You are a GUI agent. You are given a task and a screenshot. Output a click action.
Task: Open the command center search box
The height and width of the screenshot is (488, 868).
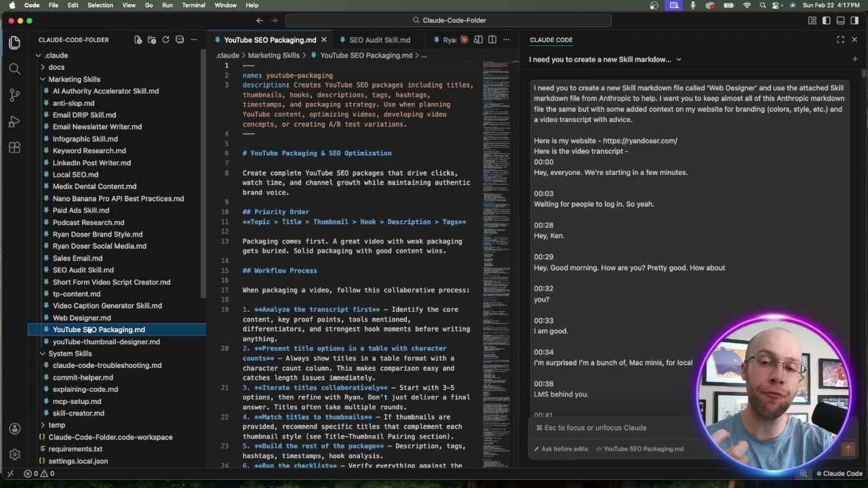click(448, 20)
